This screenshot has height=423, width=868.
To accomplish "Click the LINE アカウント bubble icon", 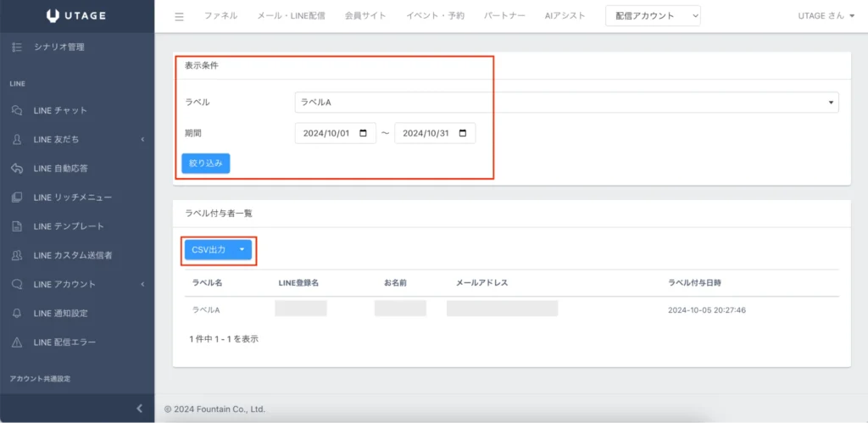I will 17,284.
